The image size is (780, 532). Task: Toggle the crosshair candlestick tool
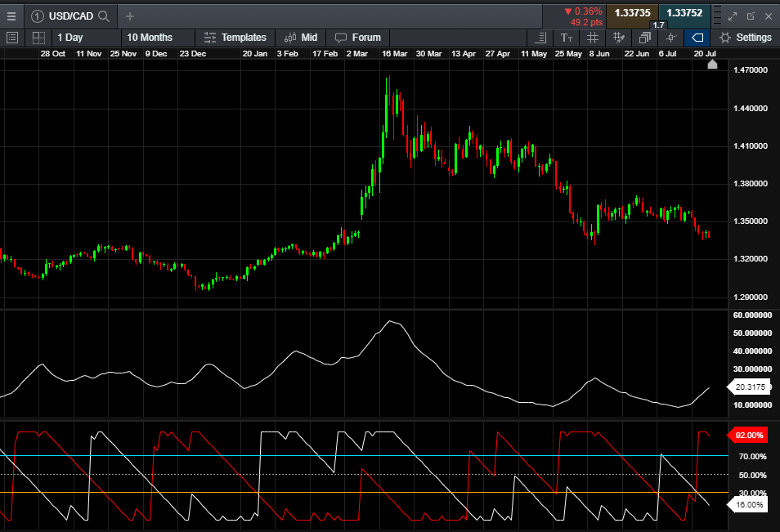pos(671,38)
